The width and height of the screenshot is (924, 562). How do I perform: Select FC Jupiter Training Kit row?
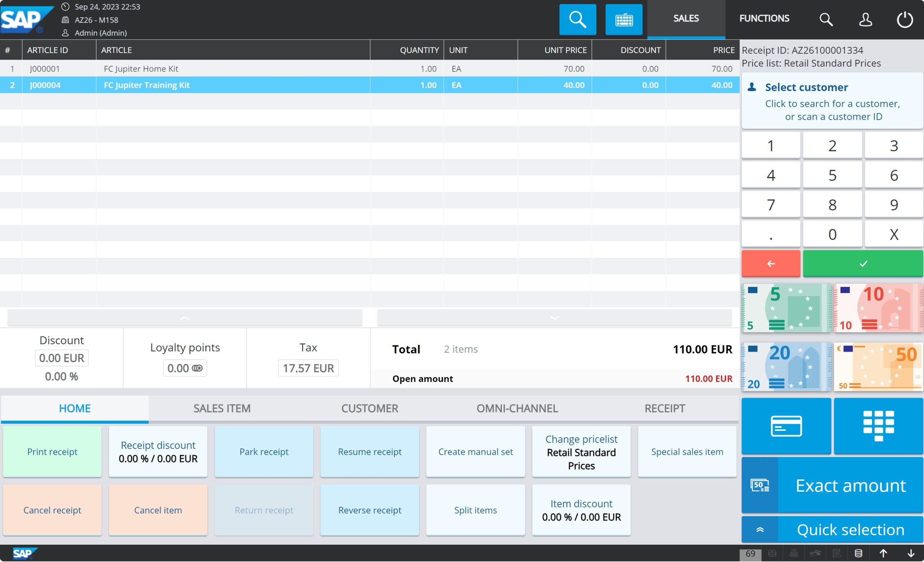pos(369,85)
